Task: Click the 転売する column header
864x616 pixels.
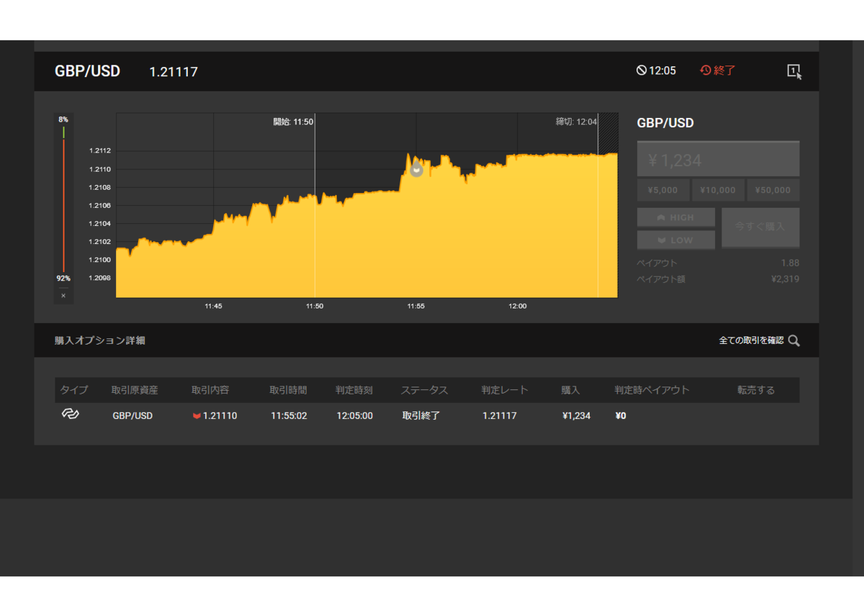Action: (x=756, y=390)
